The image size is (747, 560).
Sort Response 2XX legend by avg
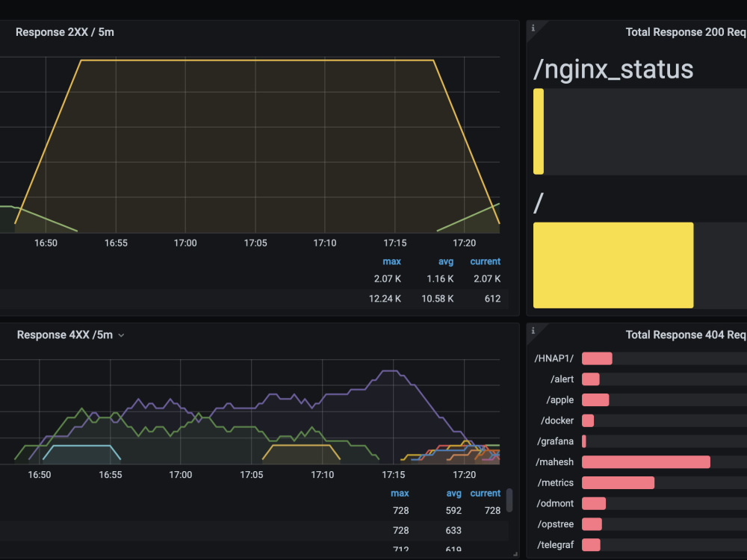pyautogui.click(x=446, y=261)
